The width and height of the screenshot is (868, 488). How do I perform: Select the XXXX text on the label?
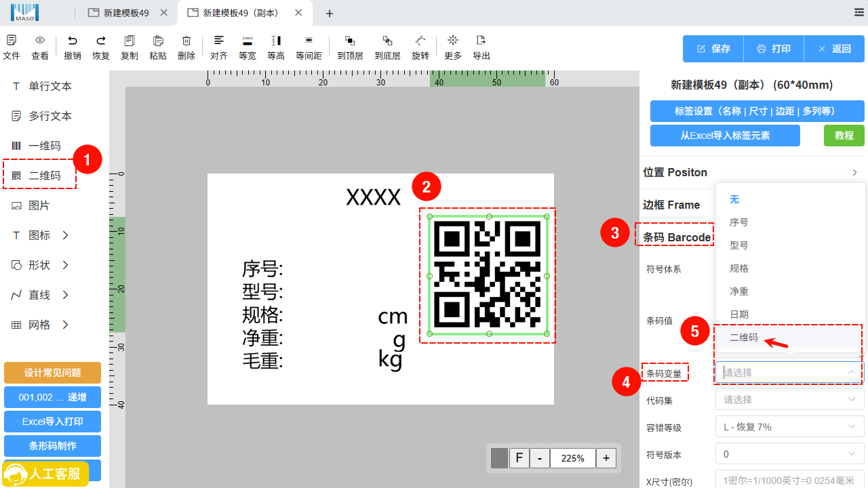374,197
